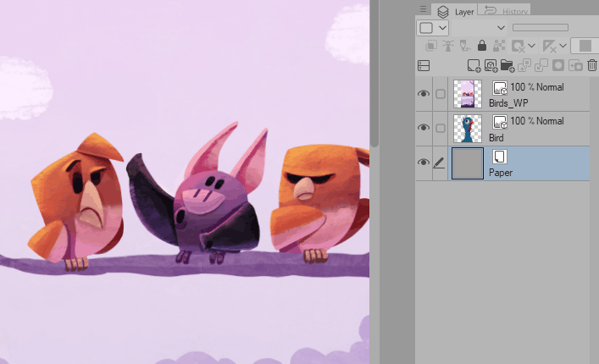Viewport: 599px width, 364px height.
Task: Check the Birds_WP layer selection checkbox
Action: [x=440, y=94]
